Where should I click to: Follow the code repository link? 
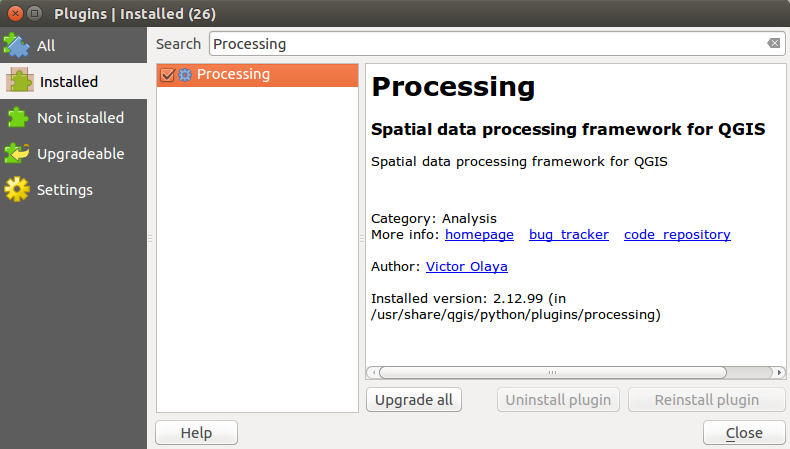(677, 235)
